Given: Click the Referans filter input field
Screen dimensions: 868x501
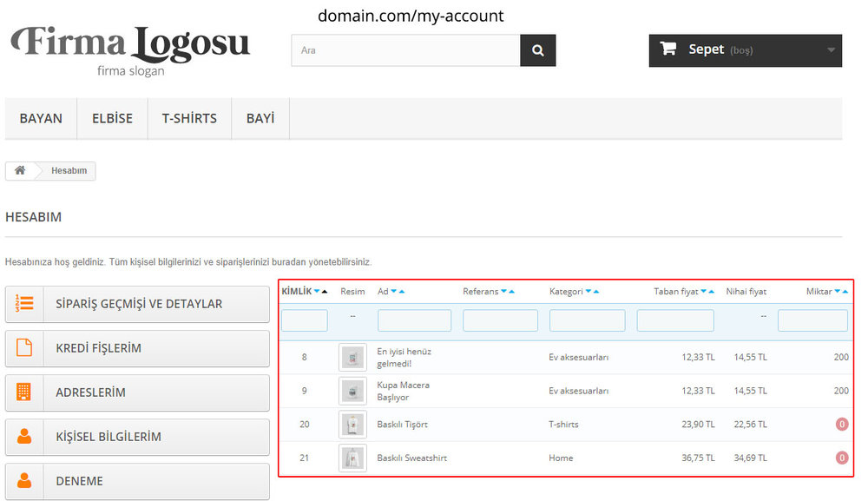Looking at the screenshot, I should pyautogui.click(x=501, y=320).
